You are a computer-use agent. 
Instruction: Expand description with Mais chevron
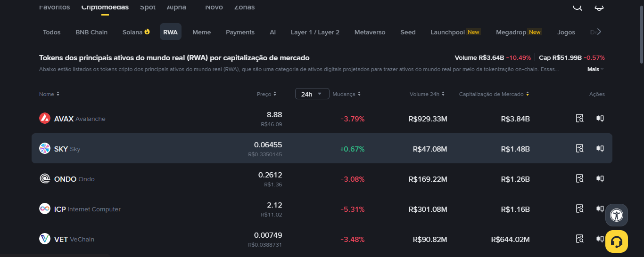(x=595, y=69)
